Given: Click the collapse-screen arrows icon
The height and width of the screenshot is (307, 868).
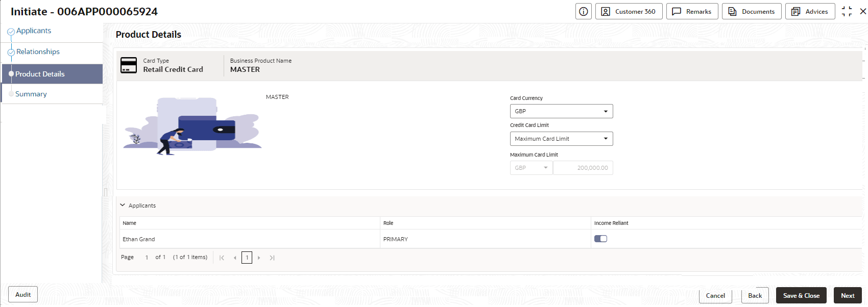Looking at the screenshot, I should (x=847, y=11).
